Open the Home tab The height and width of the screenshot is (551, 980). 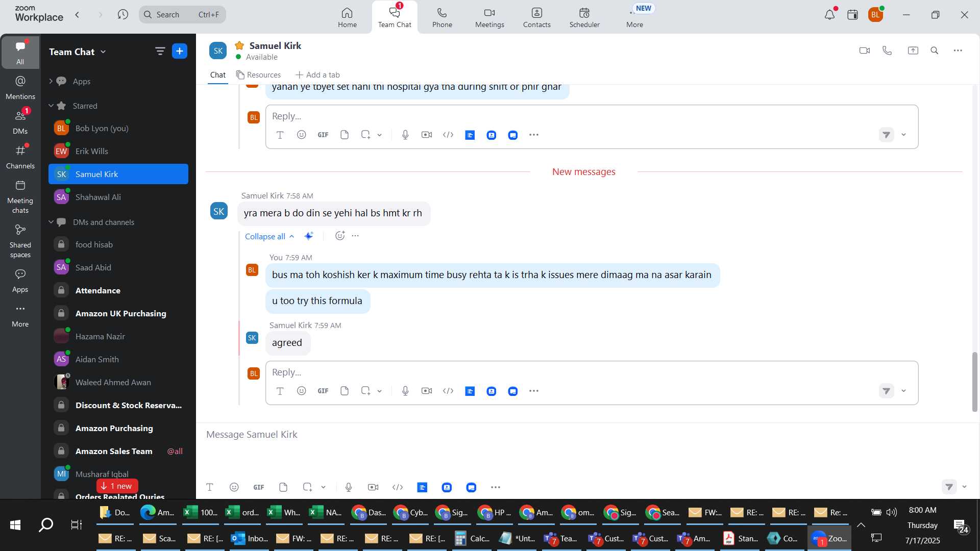click(x=347, y=17)
